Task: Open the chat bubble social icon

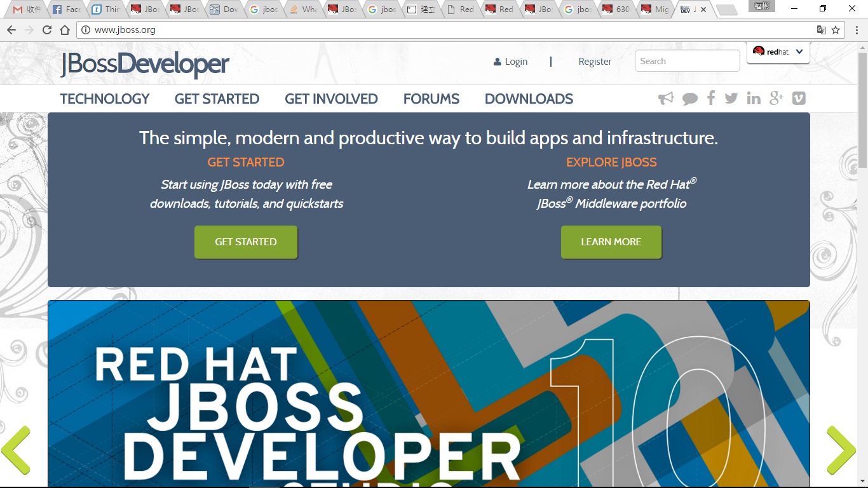Action: point(690,98)
